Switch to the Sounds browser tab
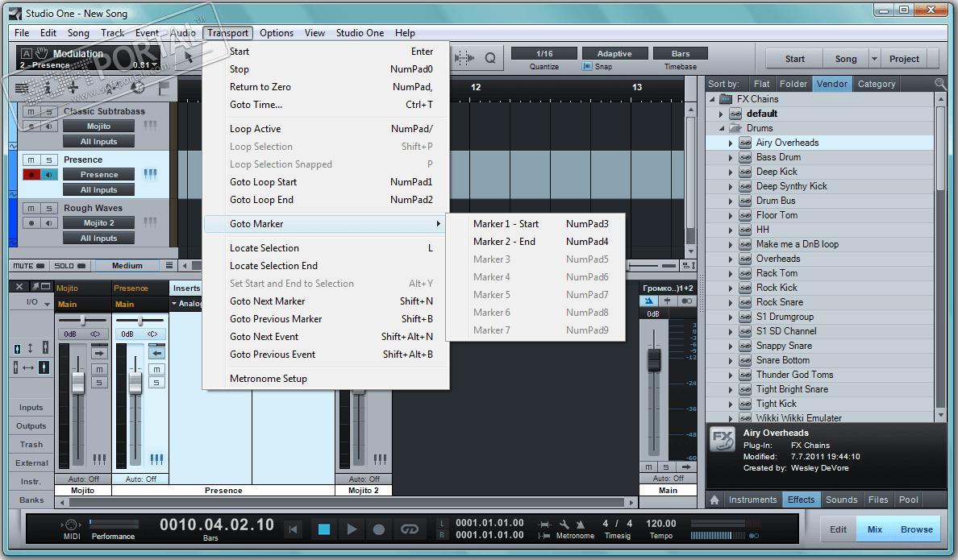958x560 pixels. point(841,500)
